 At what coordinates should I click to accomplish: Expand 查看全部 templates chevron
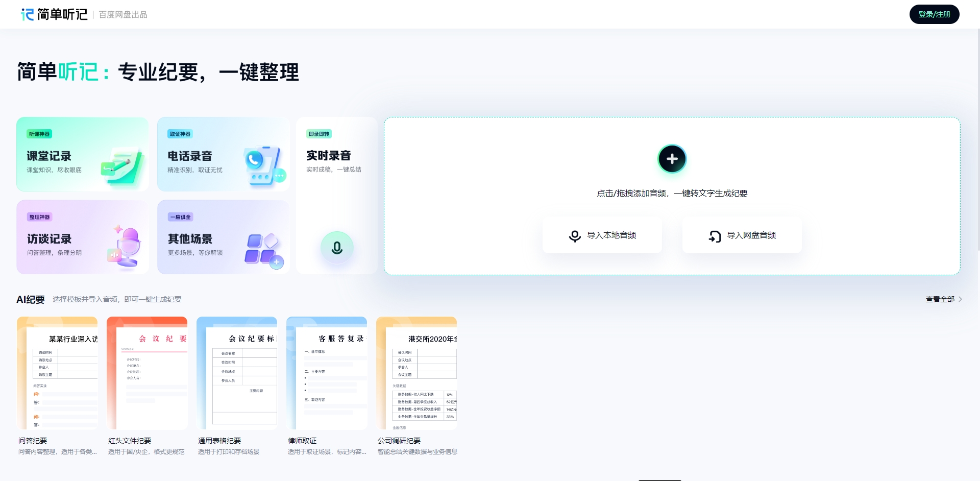pyautogui.click(x=960, y=299)
